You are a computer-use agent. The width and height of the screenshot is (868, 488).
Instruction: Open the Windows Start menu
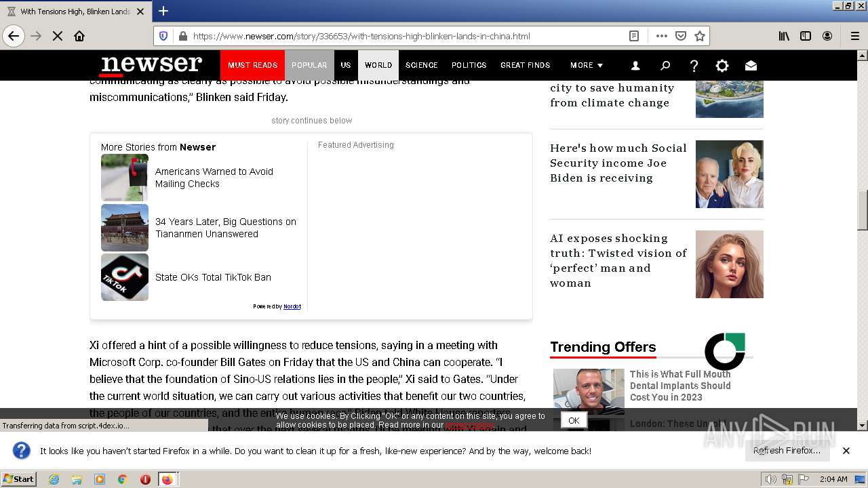pyautogui.click(x=18, y=479)
